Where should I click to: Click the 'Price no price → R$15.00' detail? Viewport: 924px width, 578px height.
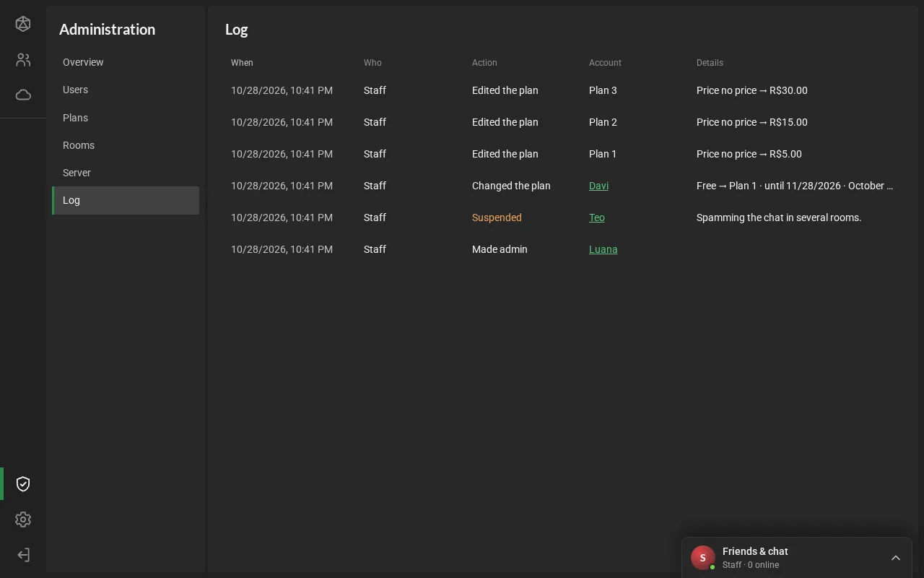click(752, 122)
